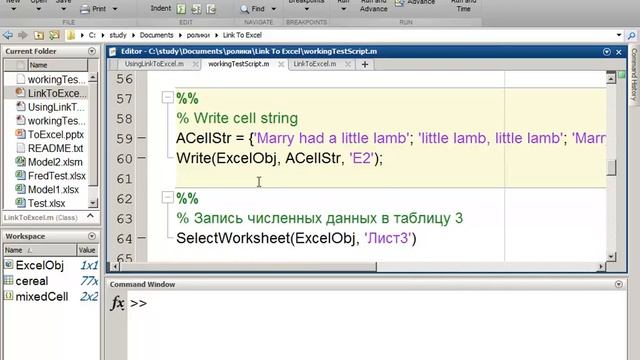Select ToExcel.pptx file
The height and width of the screenshot is (360, 640).
coord(51,134)
